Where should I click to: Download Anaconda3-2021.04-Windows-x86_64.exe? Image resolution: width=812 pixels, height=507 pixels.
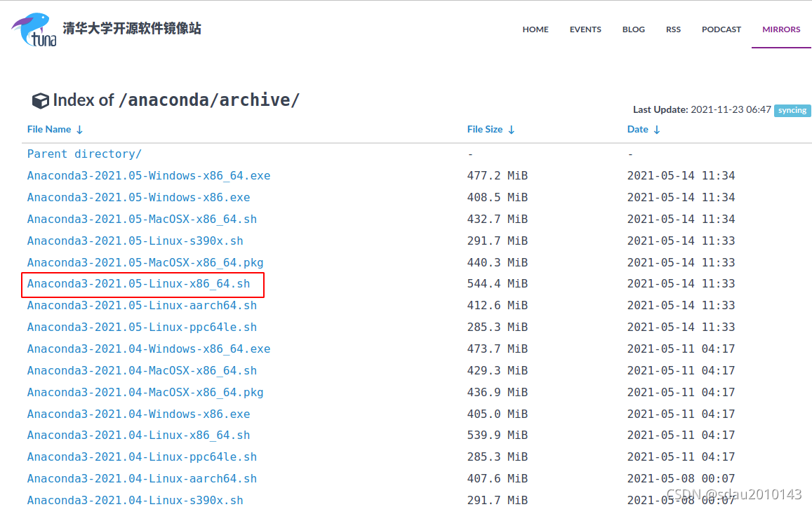point(149,349)
